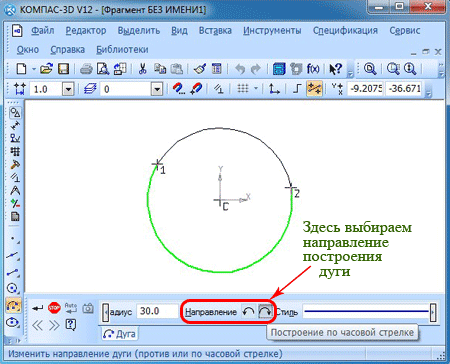Open the Measurement panel with the compass icon
450x364 pixels.
(15, 191)
